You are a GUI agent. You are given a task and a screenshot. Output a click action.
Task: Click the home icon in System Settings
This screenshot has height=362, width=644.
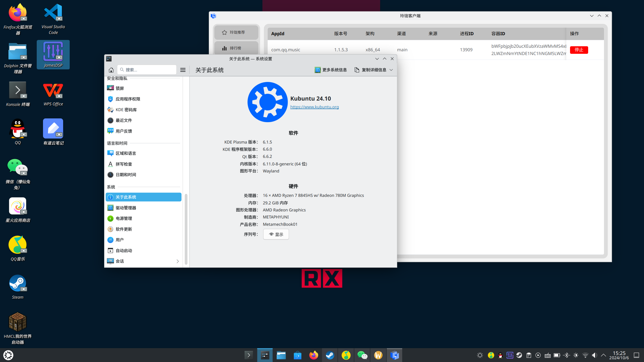(111, 70)
